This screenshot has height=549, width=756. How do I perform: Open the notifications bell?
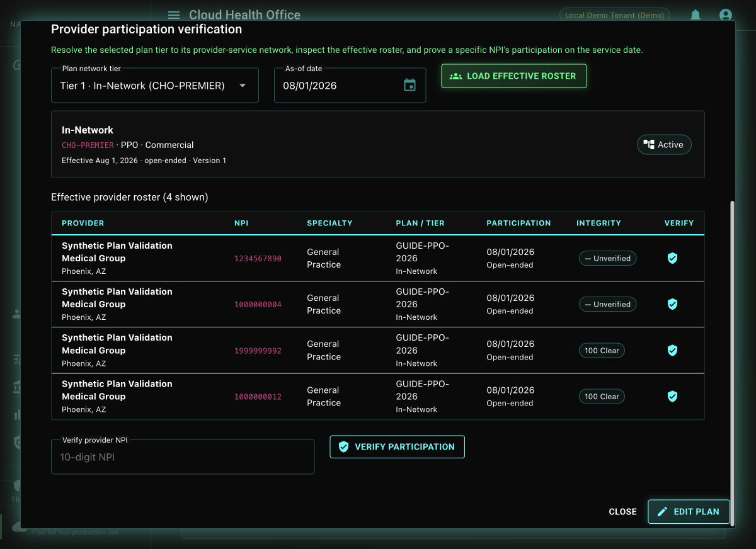click(x=696, y=15)
